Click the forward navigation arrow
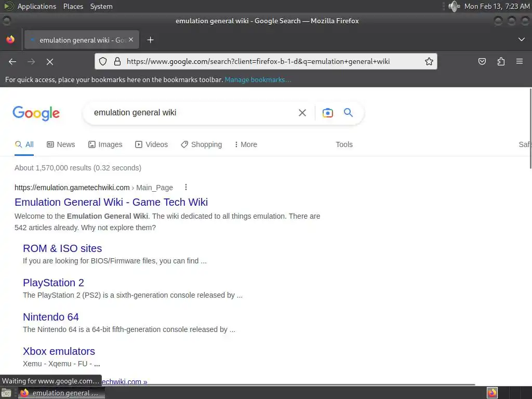 pyautogui.click(x=31, y=62)
